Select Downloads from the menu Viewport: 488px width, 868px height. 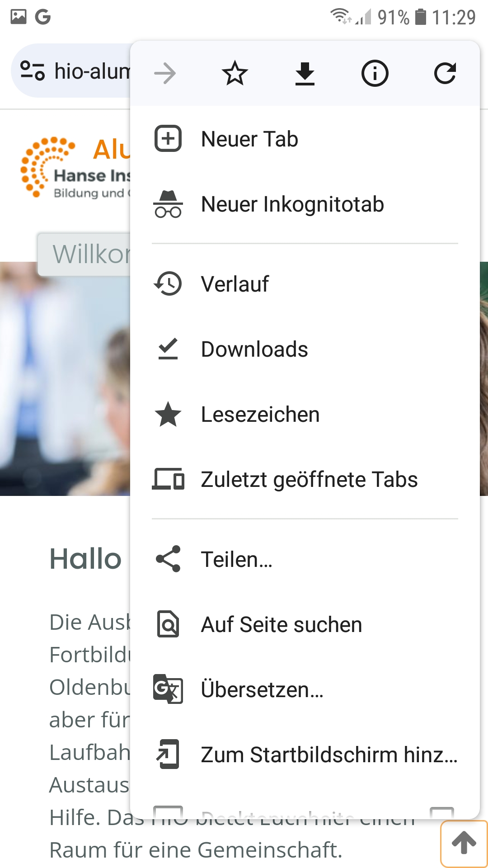[x=254, y=349]
